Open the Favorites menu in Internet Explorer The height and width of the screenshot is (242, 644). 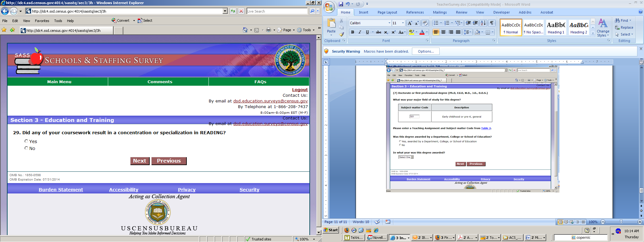click(x=42, y=21)
